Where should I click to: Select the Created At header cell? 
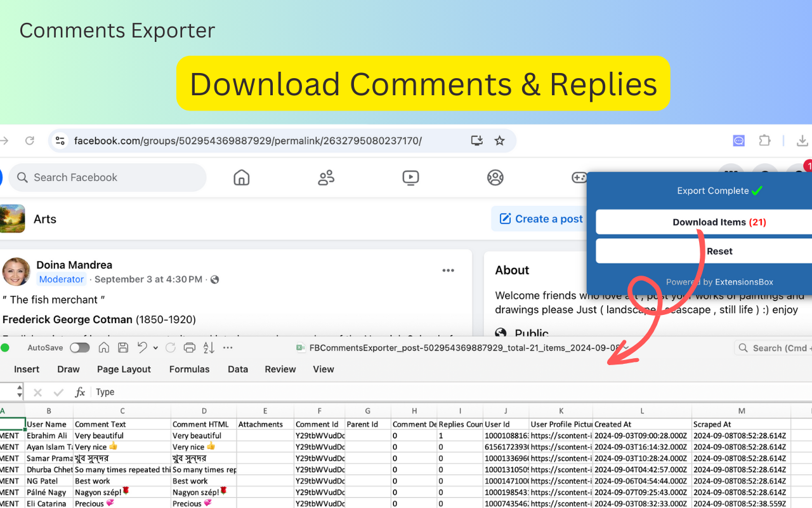(x=642, y=424)
